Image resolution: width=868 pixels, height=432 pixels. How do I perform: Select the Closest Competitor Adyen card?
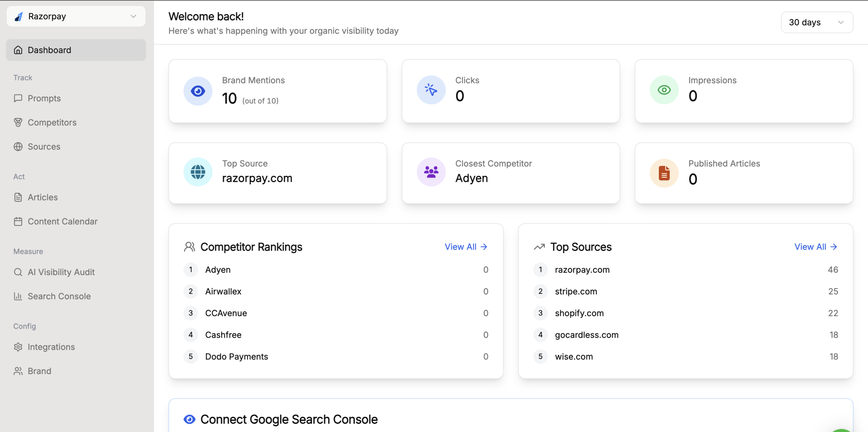coord(511,173)
